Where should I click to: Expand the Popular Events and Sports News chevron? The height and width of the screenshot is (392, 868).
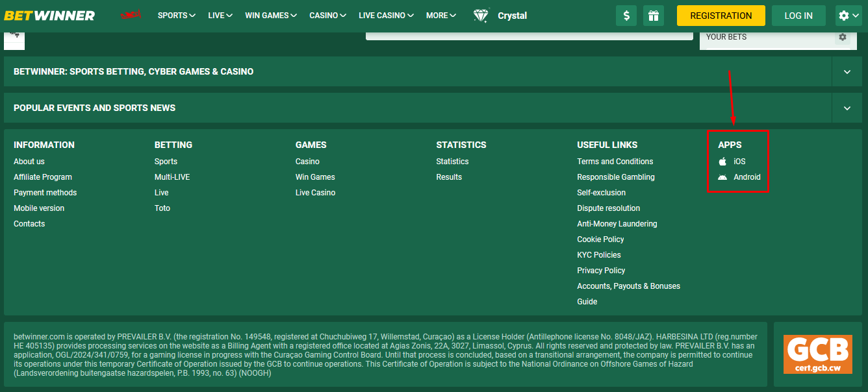pyautogui.click(x=847, y=108)
